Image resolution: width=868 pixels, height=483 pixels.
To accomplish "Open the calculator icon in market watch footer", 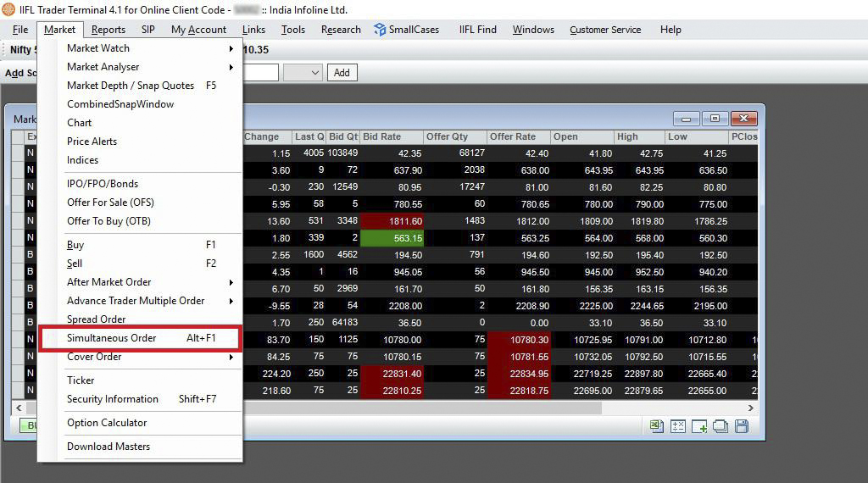I will [x=678, y=426].
